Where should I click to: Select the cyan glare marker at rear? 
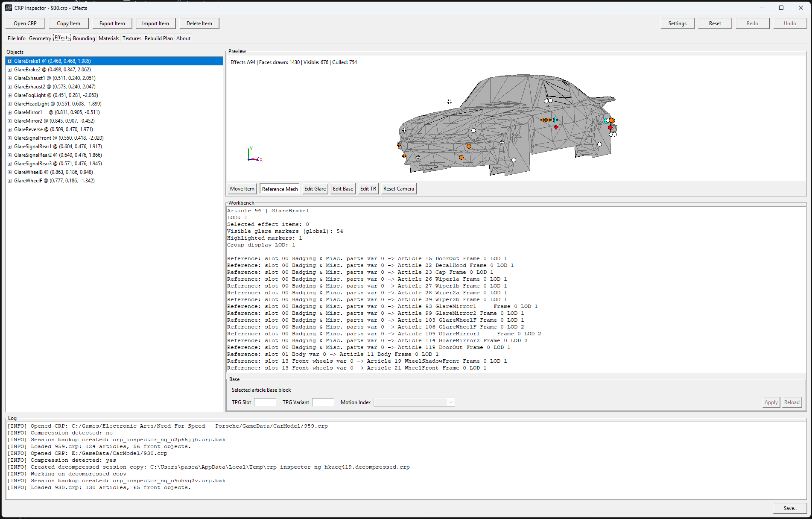pyautogui.click(x=606, y=121)
